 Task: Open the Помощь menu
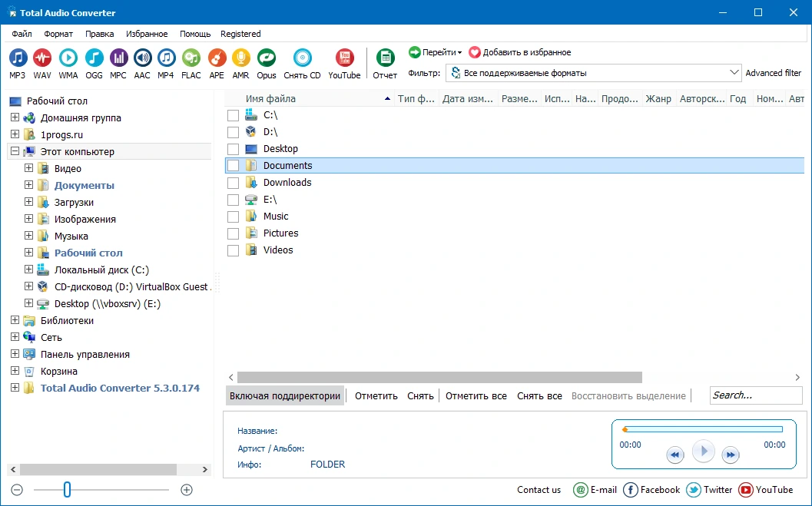(195, 34)
